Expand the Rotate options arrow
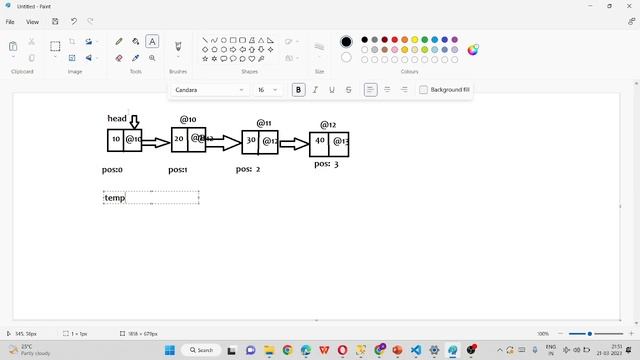Viewport: 640px width, 360px height. click(x=97, y=41)
